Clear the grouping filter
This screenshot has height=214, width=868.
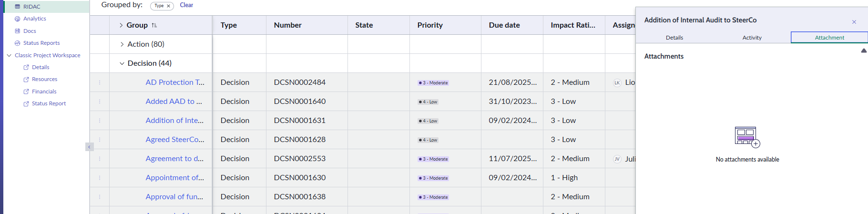[186, 5]
